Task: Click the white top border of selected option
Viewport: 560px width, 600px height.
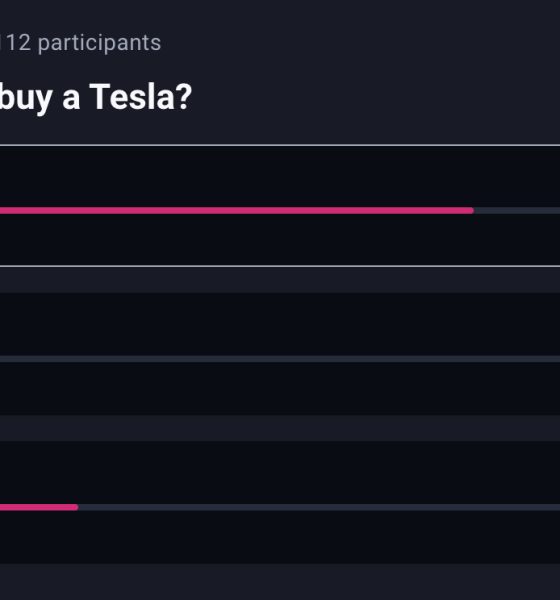Action: click(x=280, y=145)
